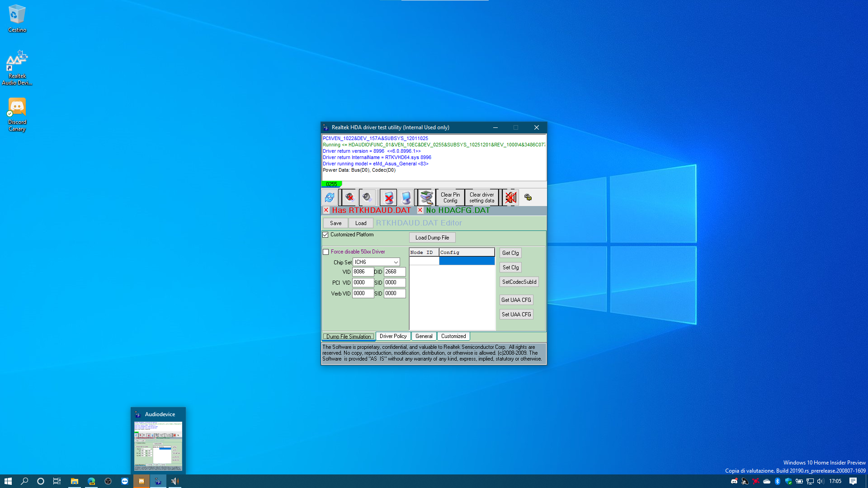Switch to Discord Canary taskbar button
The image size is (868, 488).
point(142,481)
